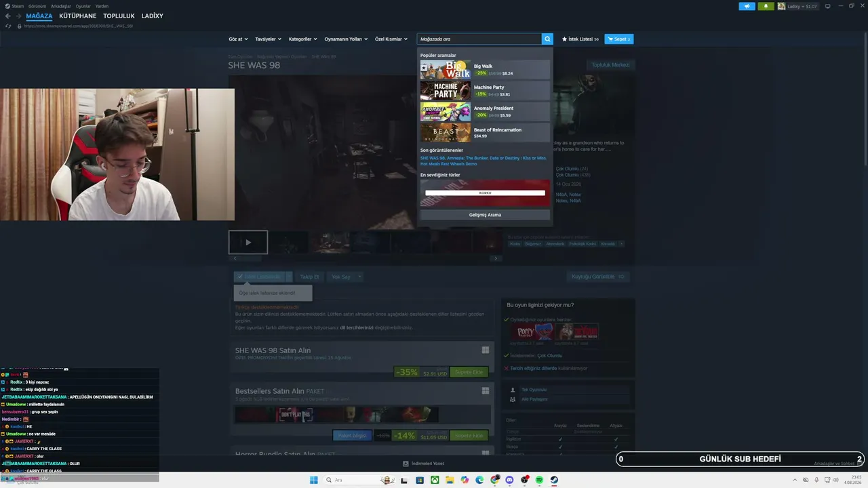The width and height of the screenshot is (868, 488).
Task: Expand the Göz at menu
Action: click(x=238, y=39)
